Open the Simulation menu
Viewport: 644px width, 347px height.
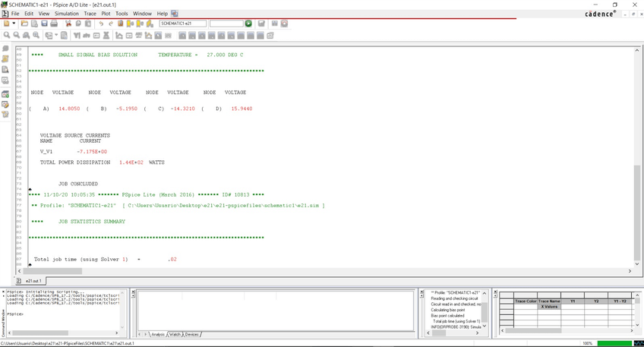click(x=66, y=14)
